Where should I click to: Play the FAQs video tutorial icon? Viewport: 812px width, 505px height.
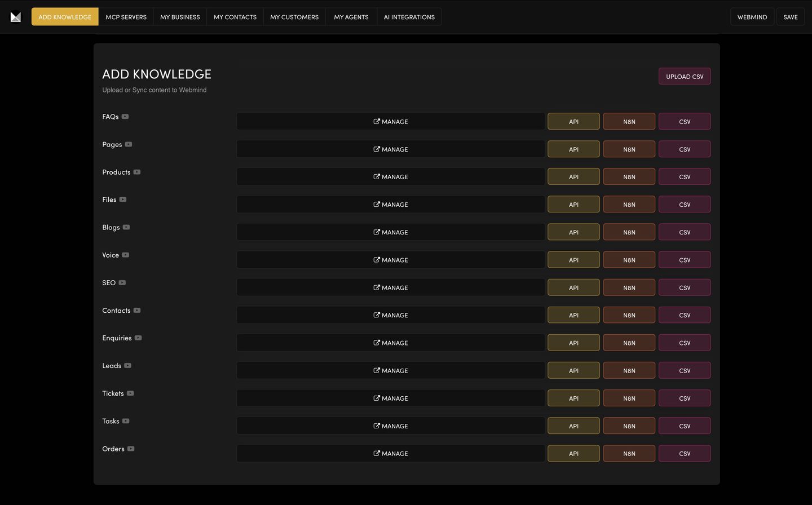tap(125, 117)
